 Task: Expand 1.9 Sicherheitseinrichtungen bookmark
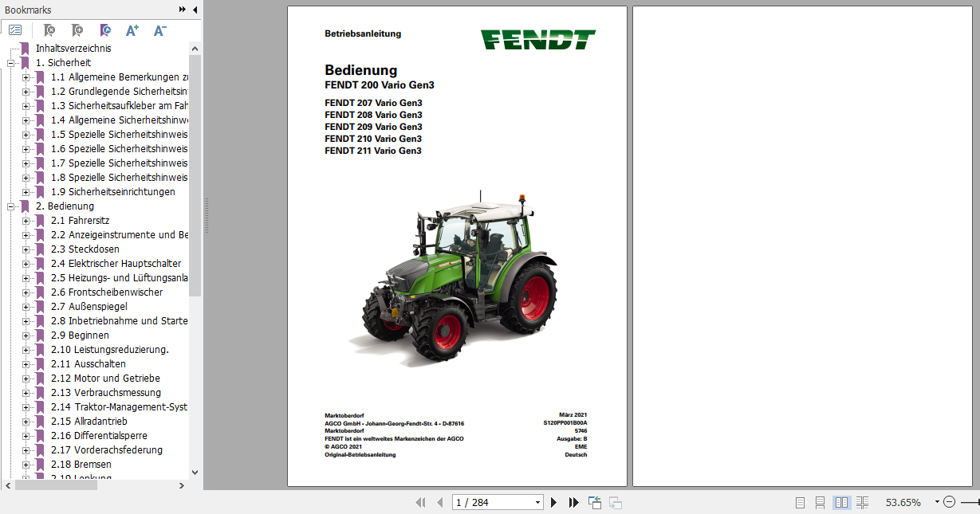[x=26, y=192]
